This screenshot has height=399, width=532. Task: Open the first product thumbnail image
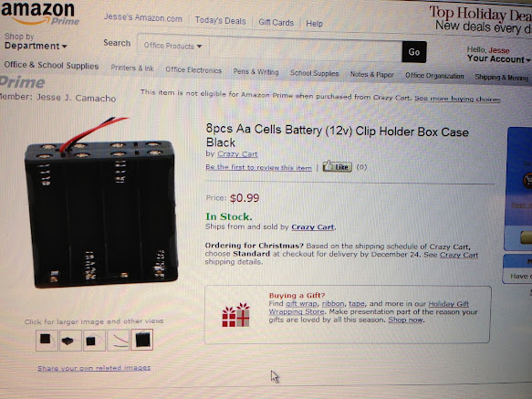pyautogui.click(x=47, y=340)
